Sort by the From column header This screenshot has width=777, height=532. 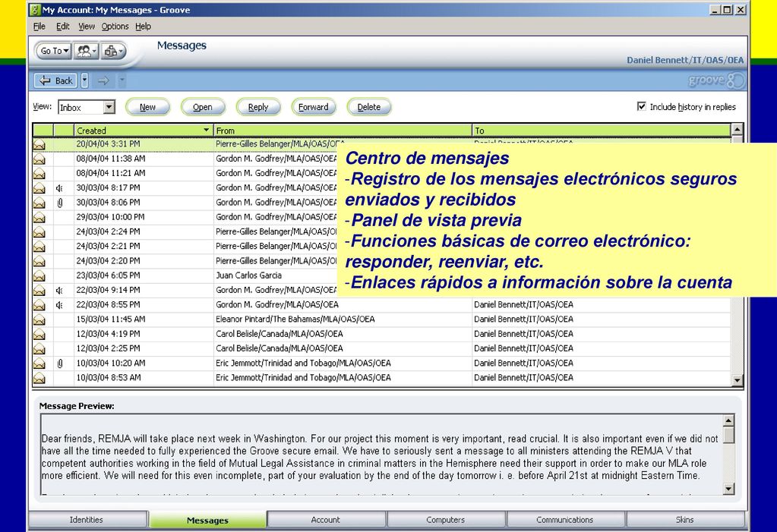[343, 131]
